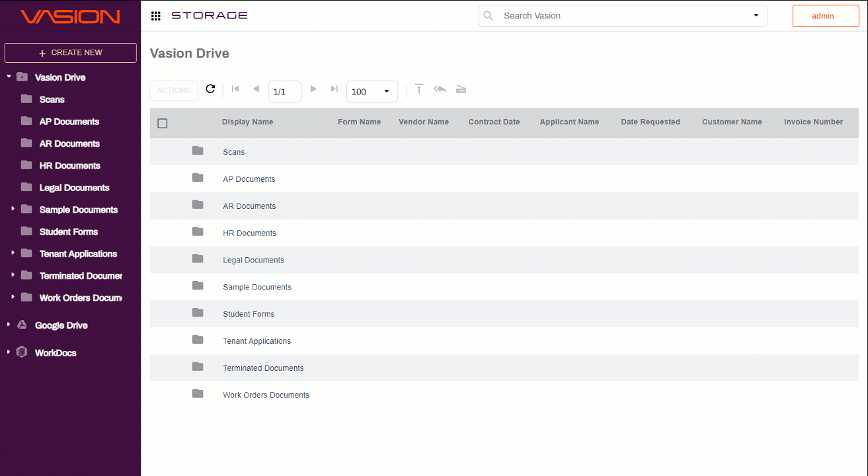This screenshot has width=868, height=476.
Task: Open the Legal Documents name in the table
Action: [x=253, y=260]
